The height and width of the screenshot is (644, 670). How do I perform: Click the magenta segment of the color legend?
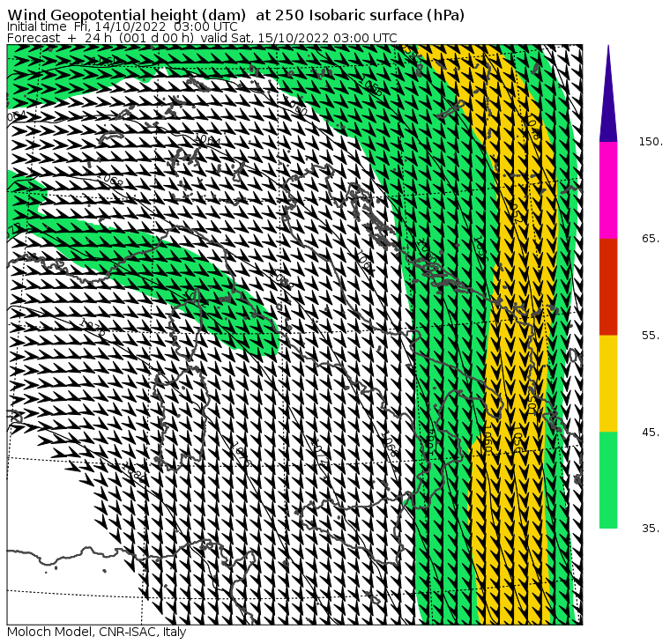click(x=608, y=190)
